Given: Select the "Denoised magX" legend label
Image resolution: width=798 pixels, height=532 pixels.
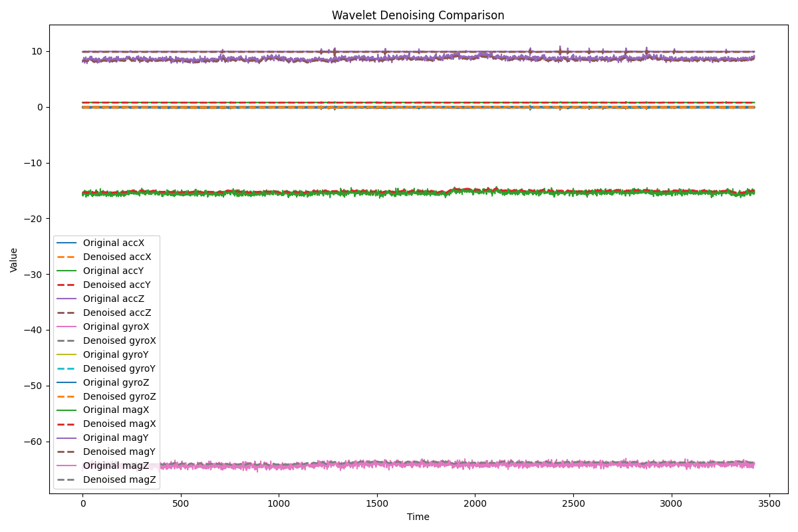Looking at the screenshot, I should [x=118, y=424].
